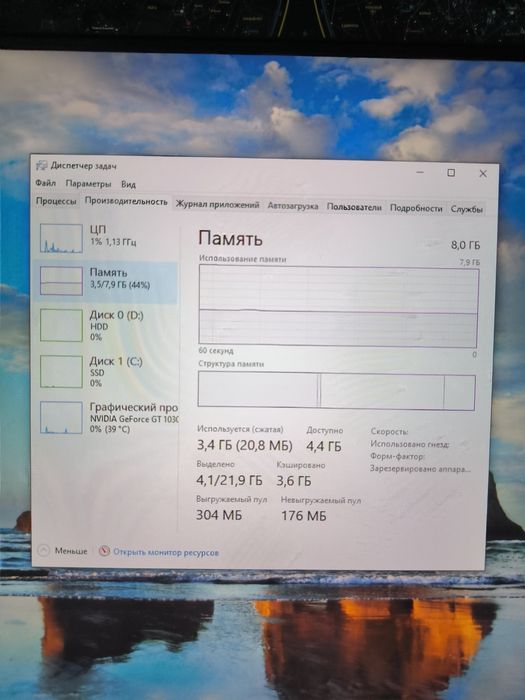Click the ЦП label in sidebar
This screenshot has width=525, height=700.
98,229
